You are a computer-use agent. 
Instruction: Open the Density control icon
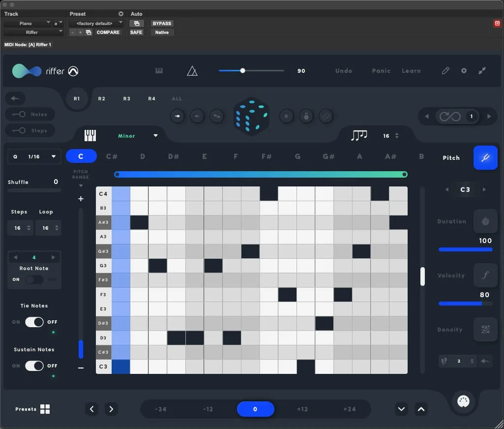[485, 329]
